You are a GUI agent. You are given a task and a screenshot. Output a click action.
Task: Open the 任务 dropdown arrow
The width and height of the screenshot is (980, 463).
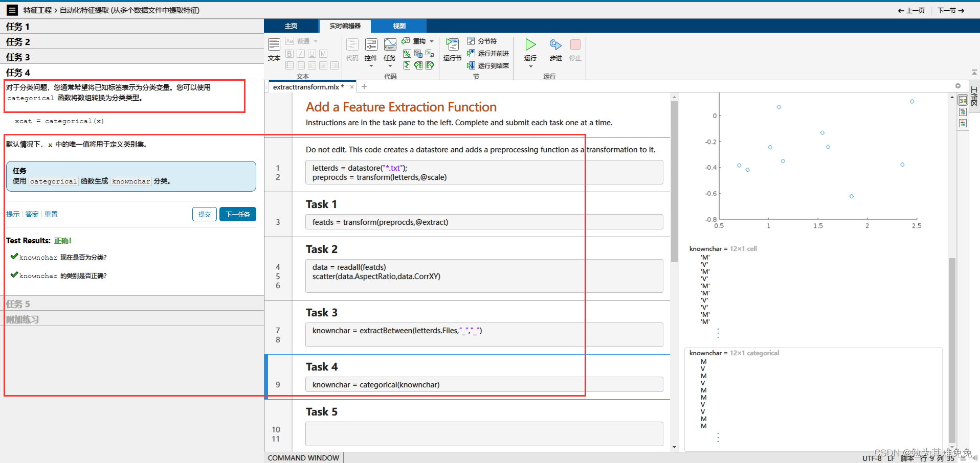[390, 66]
